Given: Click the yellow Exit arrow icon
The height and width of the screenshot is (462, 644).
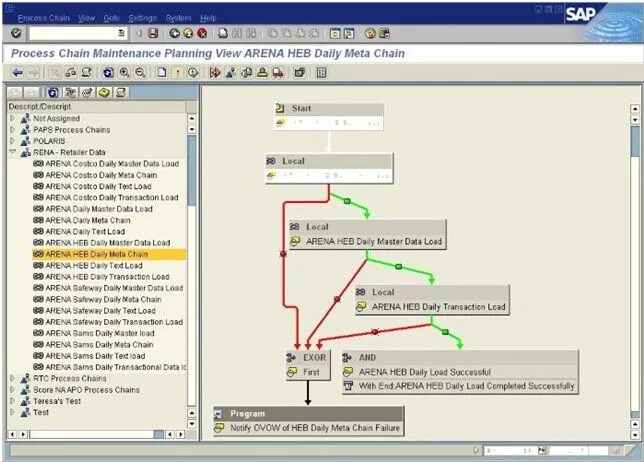Looking at the screenshot, I should (188, 33).
